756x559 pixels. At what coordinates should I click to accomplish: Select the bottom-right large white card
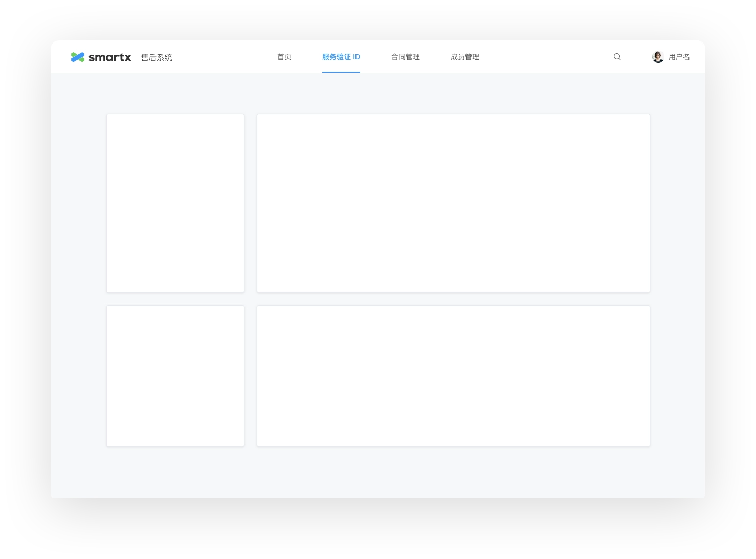[453, 376]
